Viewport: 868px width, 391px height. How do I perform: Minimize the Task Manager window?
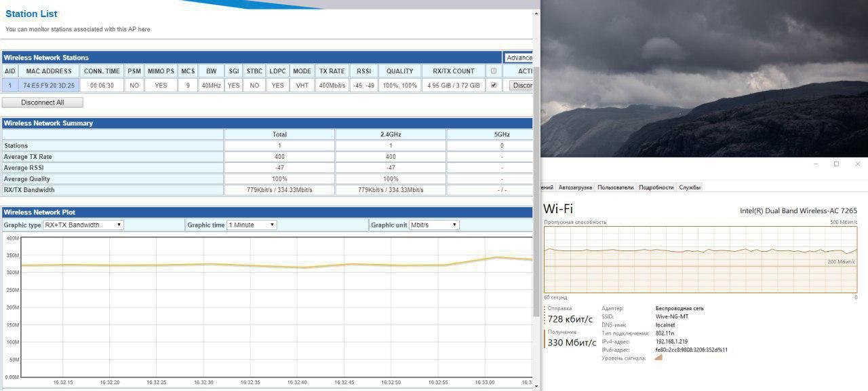click(x=815, y=164)
